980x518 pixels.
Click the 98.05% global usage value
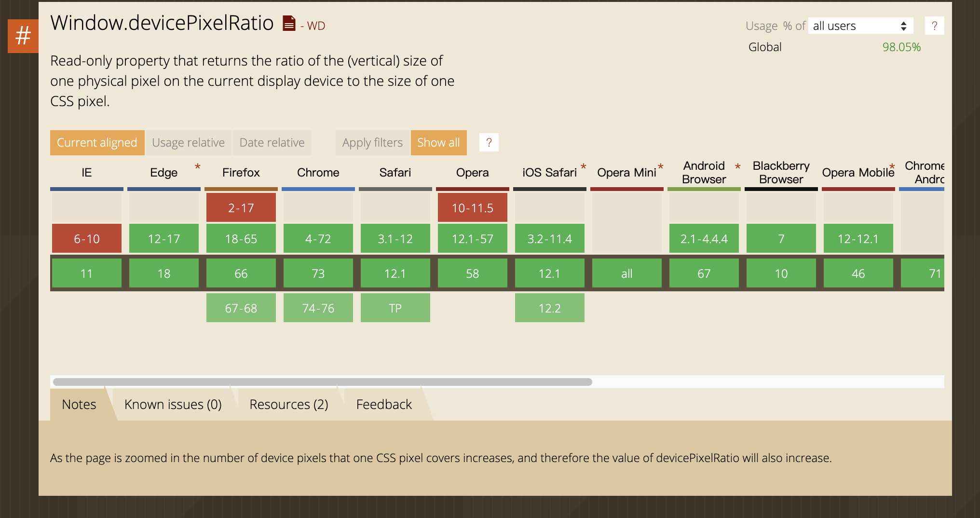(901, 47)
